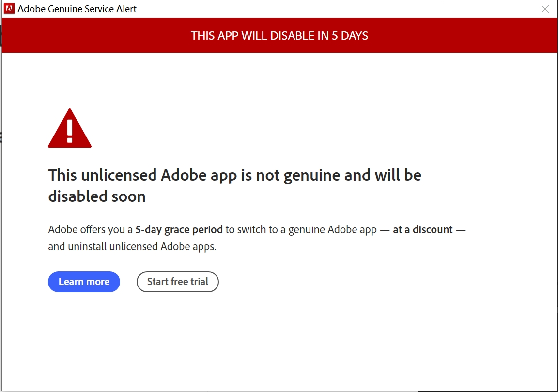Click "disabled soon" in the heading

(97, 196)
